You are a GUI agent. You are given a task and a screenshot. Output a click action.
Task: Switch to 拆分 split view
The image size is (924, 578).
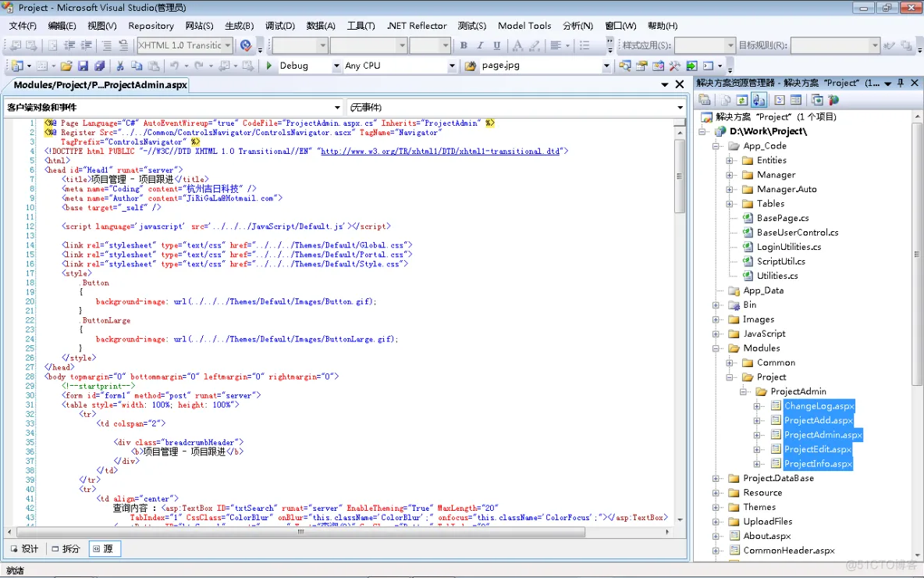coord(66,549)
